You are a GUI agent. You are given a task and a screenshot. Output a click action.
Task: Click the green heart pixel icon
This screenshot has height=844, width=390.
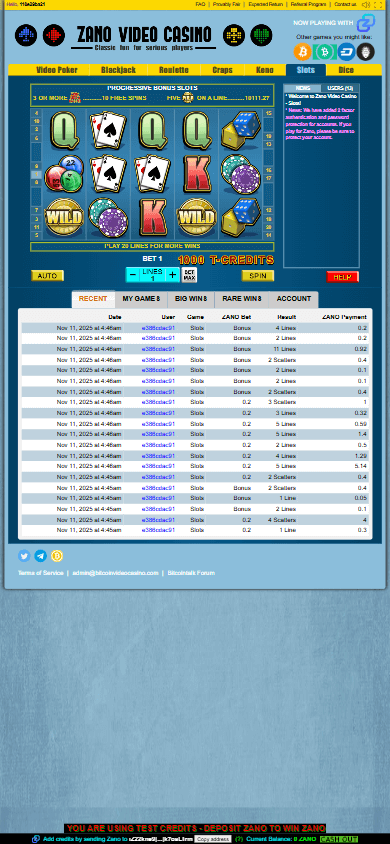pos(261,36)
